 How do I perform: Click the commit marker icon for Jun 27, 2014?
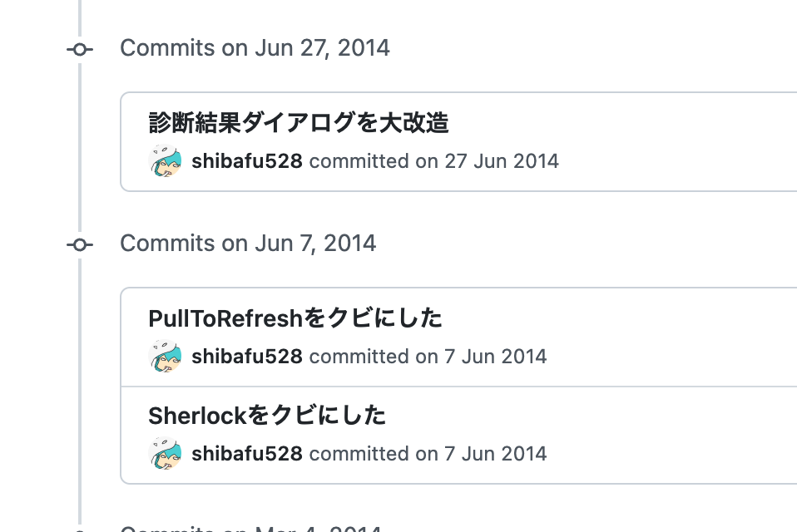coord(80,49)
